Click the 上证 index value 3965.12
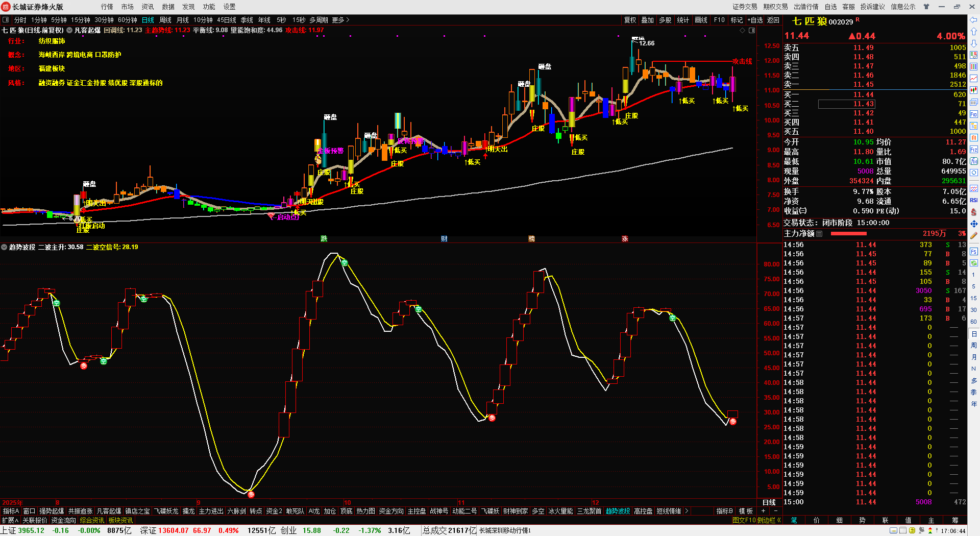 coord(32,531)
